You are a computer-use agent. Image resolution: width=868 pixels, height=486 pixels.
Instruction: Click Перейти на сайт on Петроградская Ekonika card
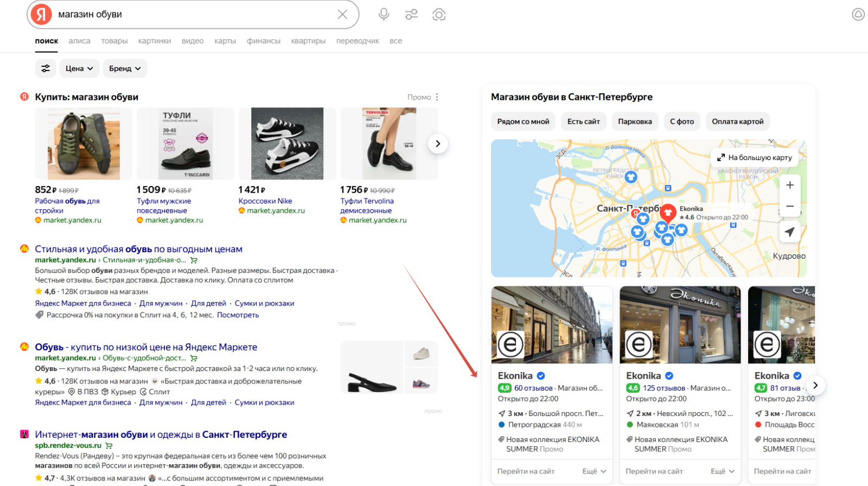(x=526, y=471)
